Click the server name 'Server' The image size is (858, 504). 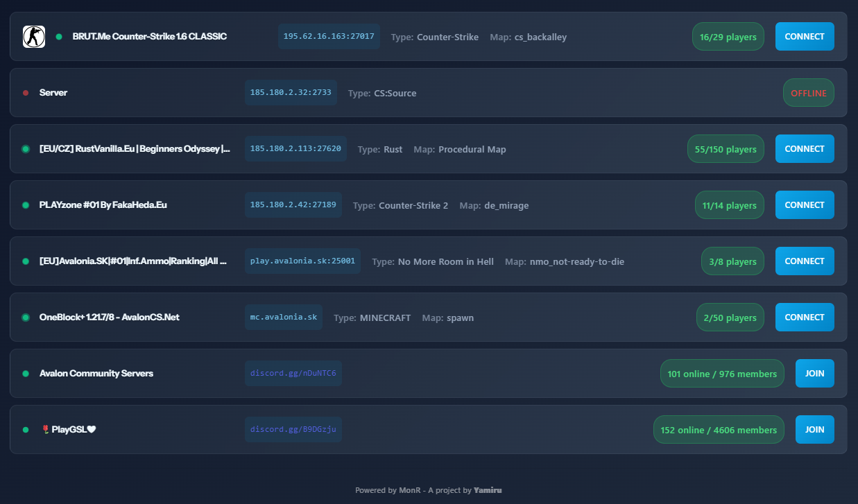pyautogui.click(x=53, y=93)
